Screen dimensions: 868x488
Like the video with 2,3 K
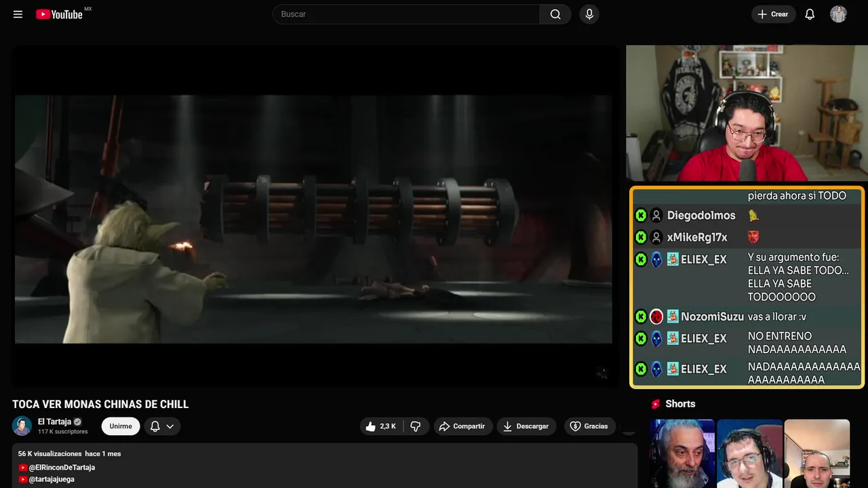(x=381, y=426)
